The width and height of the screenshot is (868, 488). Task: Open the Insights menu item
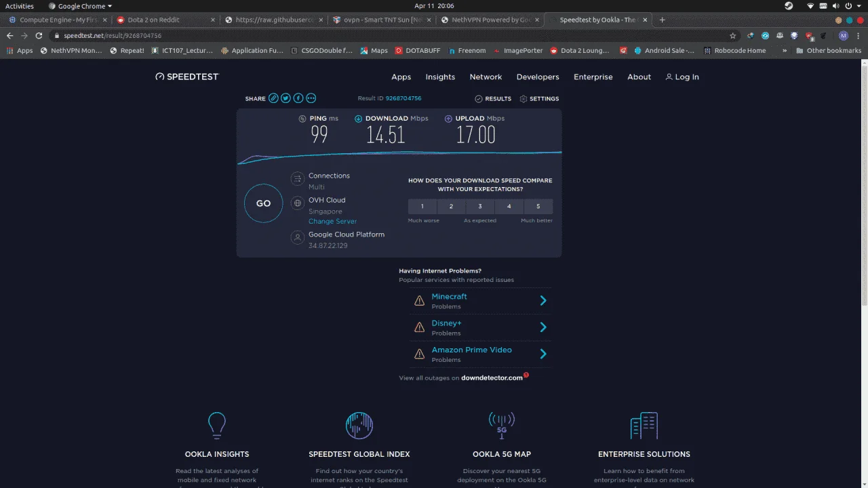click(x=440, y=77)
